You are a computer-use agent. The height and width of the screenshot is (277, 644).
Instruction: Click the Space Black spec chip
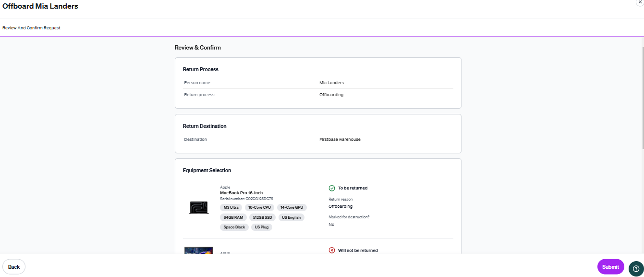coord(234,227)
